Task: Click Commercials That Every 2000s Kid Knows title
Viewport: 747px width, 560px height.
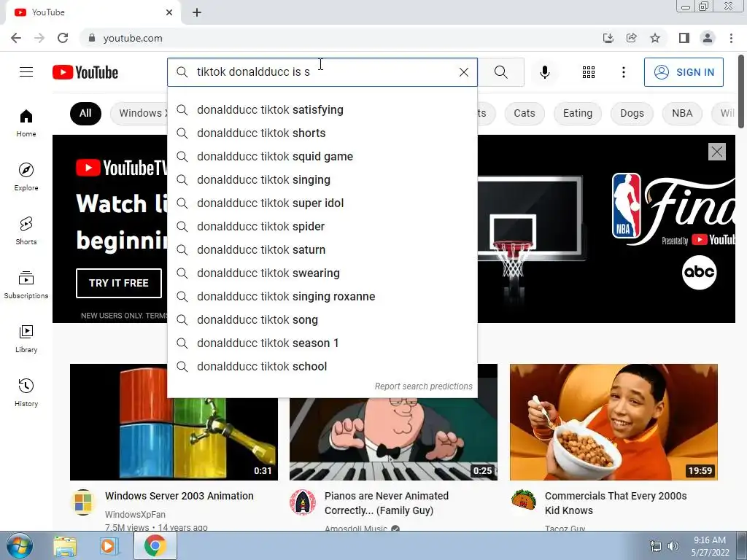Action: coord(616,503)
